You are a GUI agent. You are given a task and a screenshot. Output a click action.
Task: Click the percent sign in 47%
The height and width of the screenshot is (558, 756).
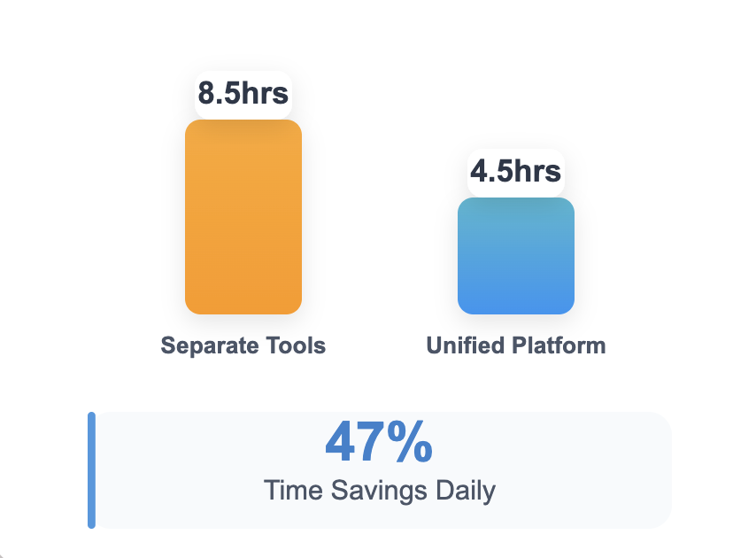click(x=410, y=441)
